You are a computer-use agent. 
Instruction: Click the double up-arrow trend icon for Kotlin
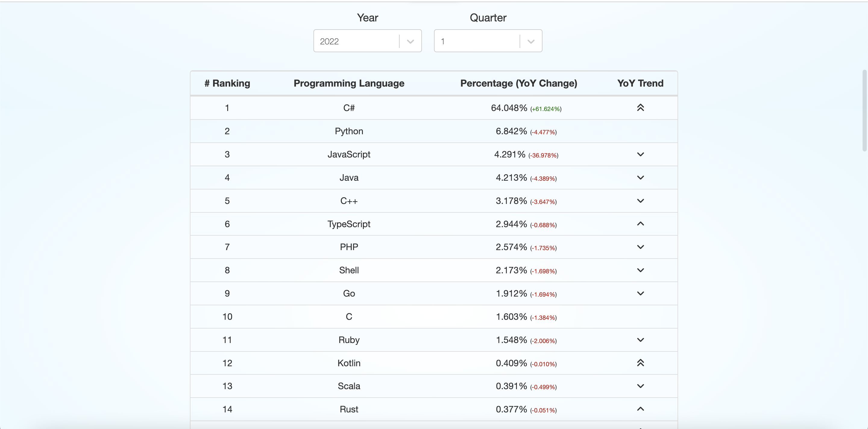[640, 363]
